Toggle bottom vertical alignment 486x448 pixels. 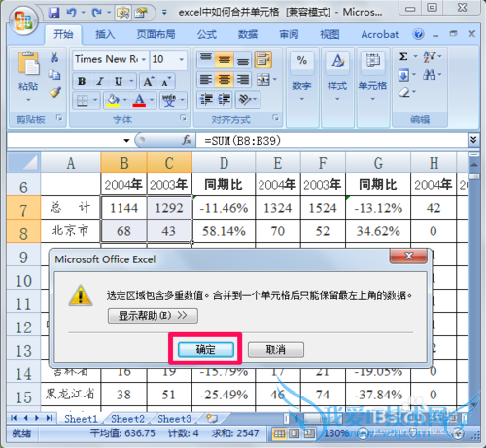[x=243, y=59]
